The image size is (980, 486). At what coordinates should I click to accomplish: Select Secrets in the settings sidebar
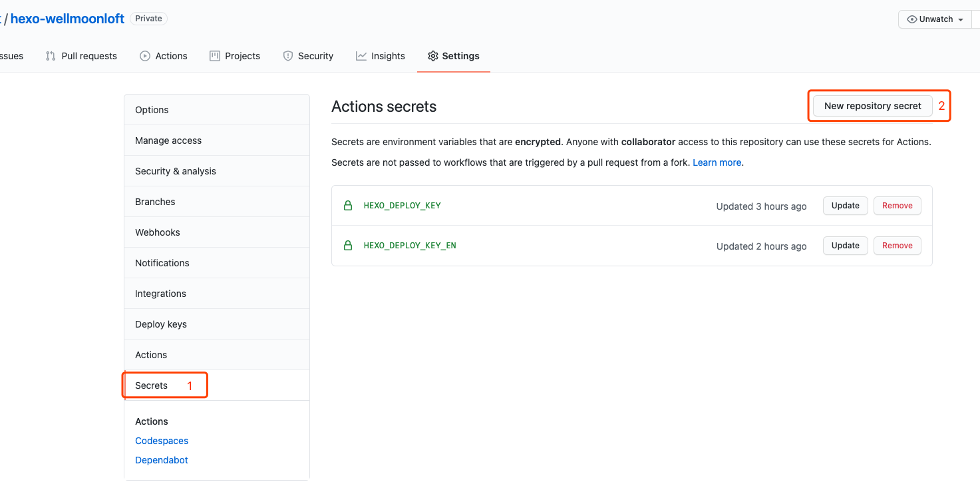(217, 385)
